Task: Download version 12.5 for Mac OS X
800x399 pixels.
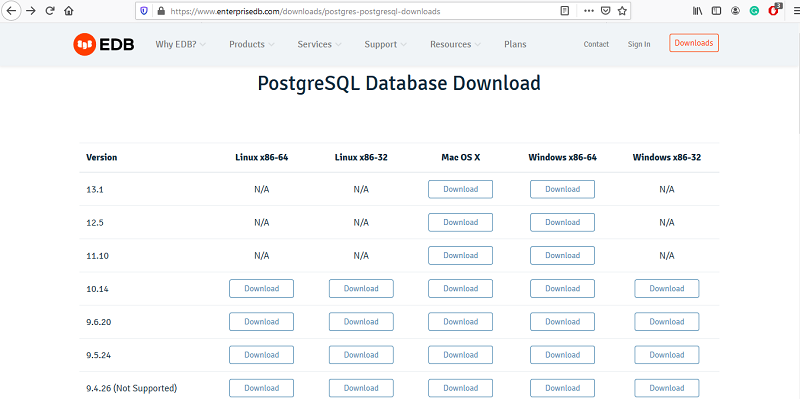Action: 460,222
